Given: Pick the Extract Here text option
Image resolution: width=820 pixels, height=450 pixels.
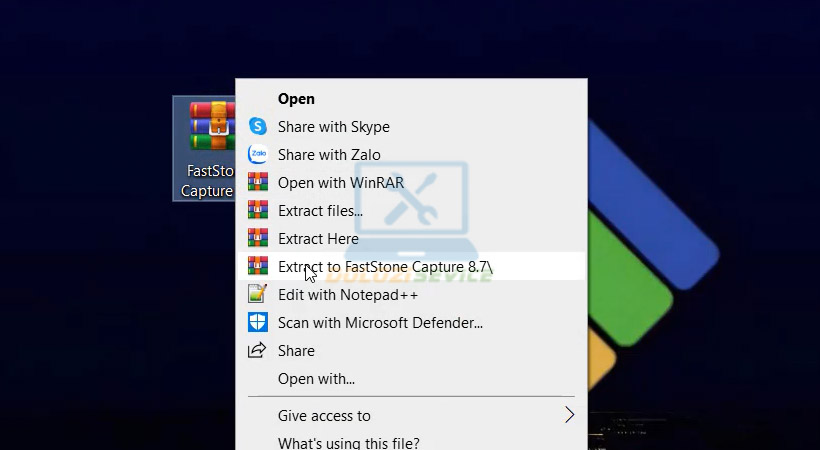Looking at the screenshot, I should click(318, 239).
